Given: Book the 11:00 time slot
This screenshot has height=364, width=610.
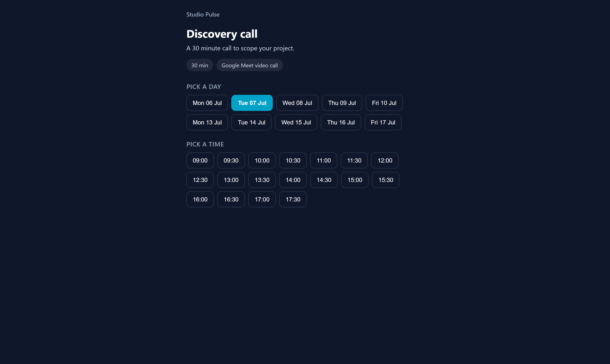Looking at the screenshot, I should click(324, 160).
